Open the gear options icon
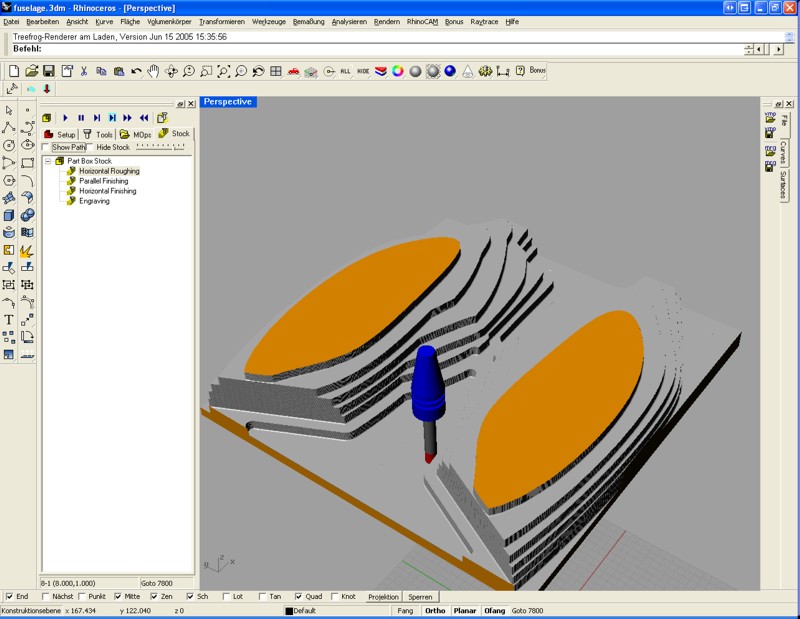Viewport: 800px width, 619px height. 485,71
